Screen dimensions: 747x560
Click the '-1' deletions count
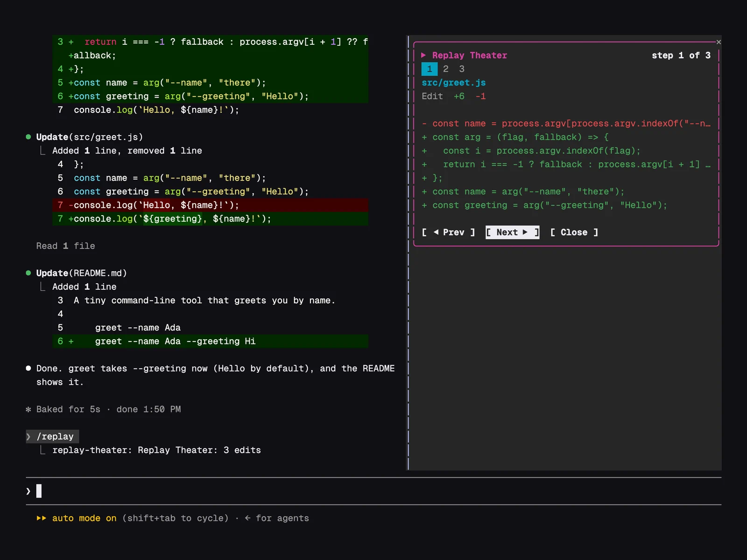[481, 96]
